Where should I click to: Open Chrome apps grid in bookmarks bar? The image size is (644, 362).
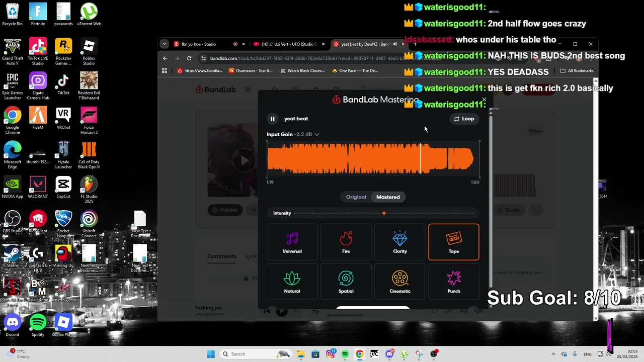point(165,71)
